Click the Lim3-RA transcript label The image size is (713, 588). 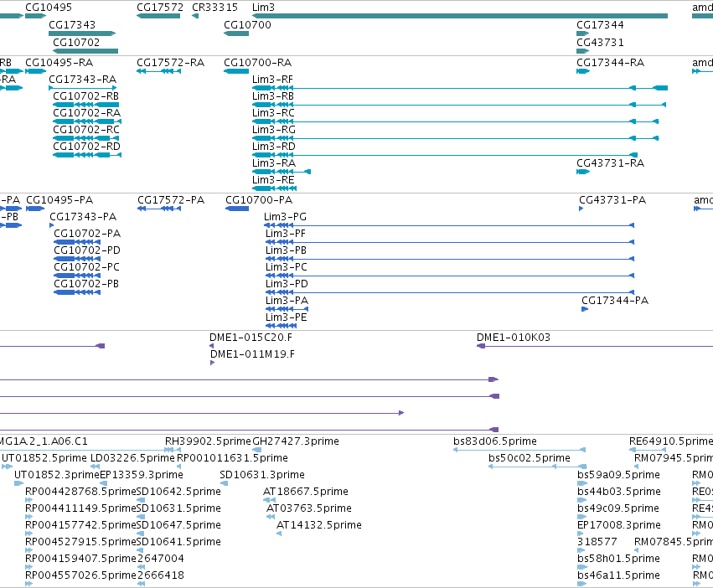[274, 163]
